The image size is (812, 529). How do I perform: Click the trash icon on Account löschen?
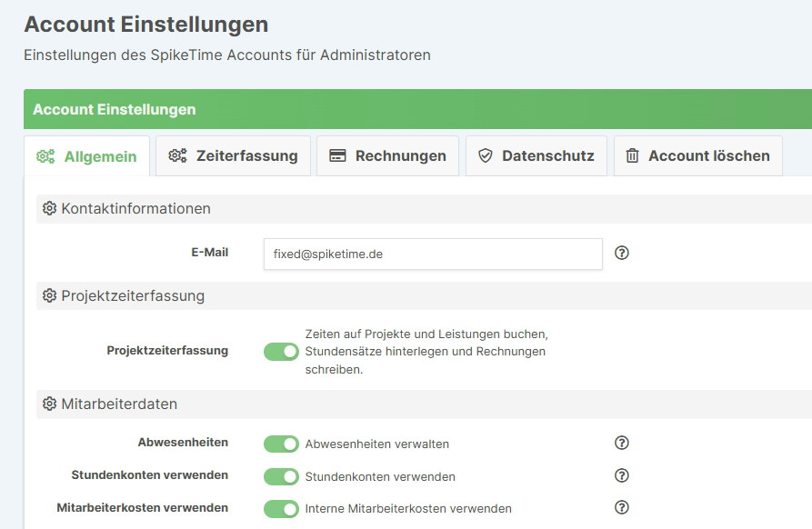pos(630,155)
